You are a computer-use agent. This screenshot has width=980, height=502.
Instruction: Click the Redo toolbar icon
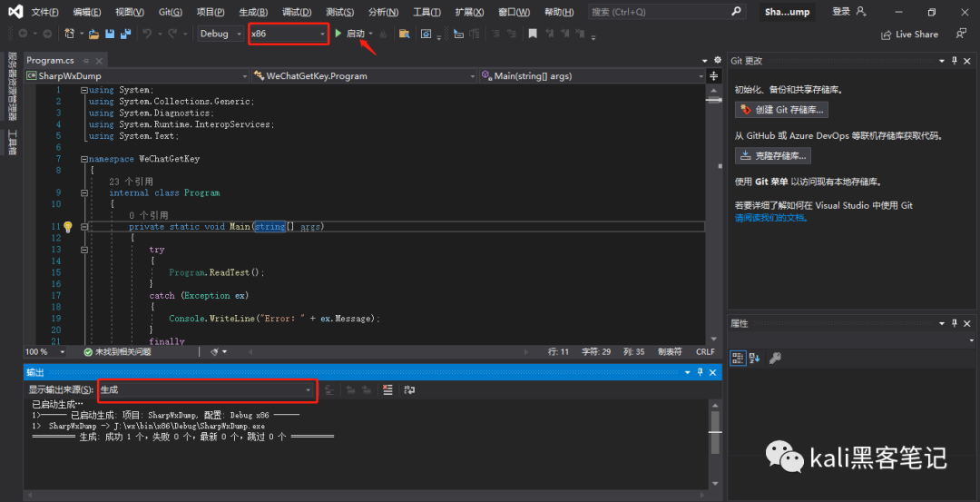[x=171, y=34]
